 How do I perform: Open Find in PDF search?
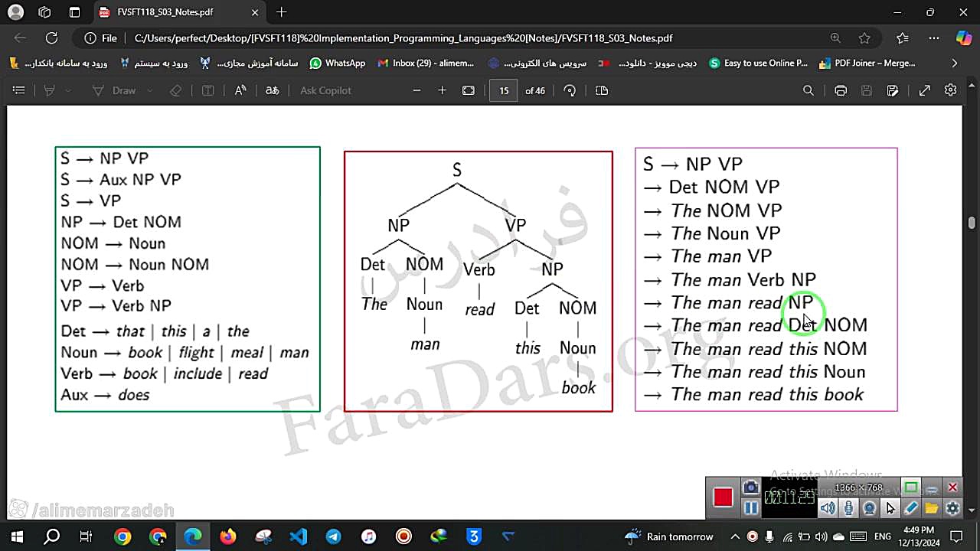point(808,90)
